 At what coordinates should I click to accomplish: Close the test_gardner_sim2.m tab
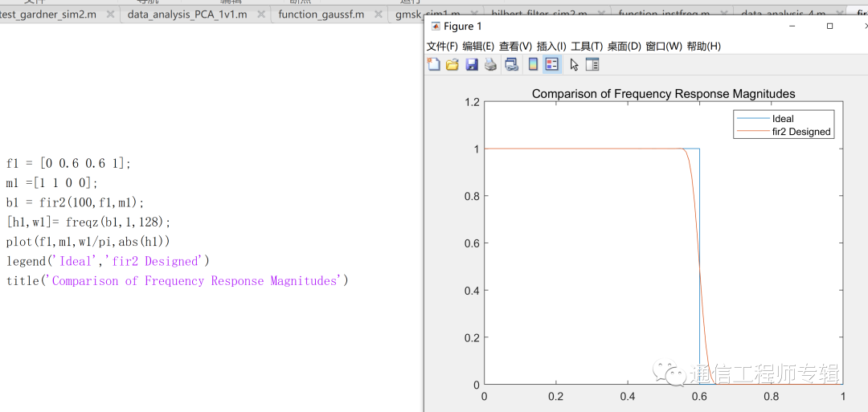[x=111, y=14]
